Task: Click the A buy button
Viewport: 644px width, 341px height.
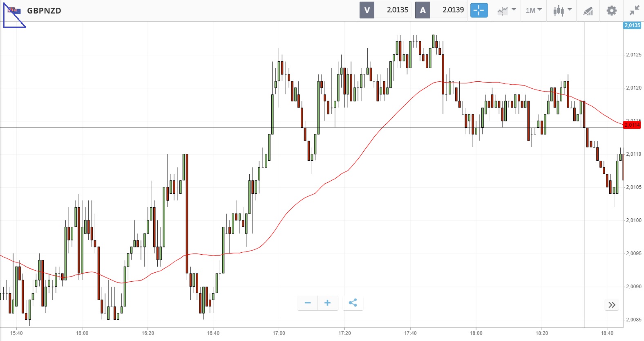Action: click(x=423, y=10)
